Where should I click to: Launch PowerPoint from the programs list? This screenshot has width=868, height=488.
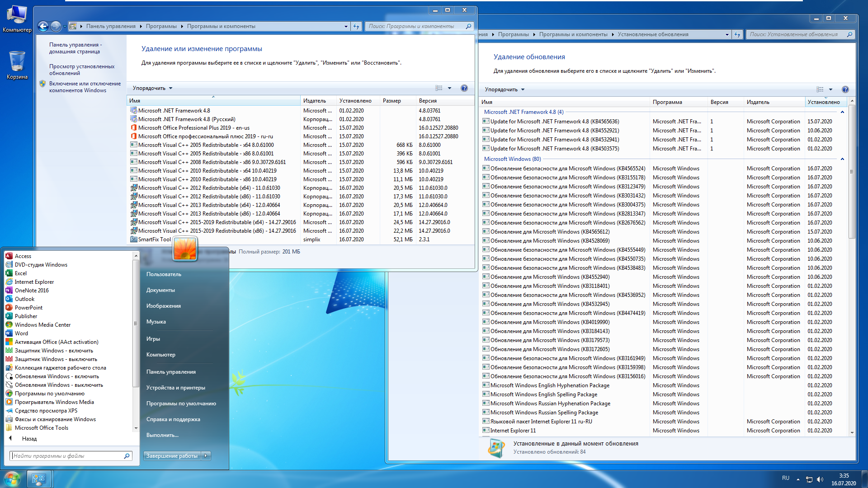tap(28, 308)
